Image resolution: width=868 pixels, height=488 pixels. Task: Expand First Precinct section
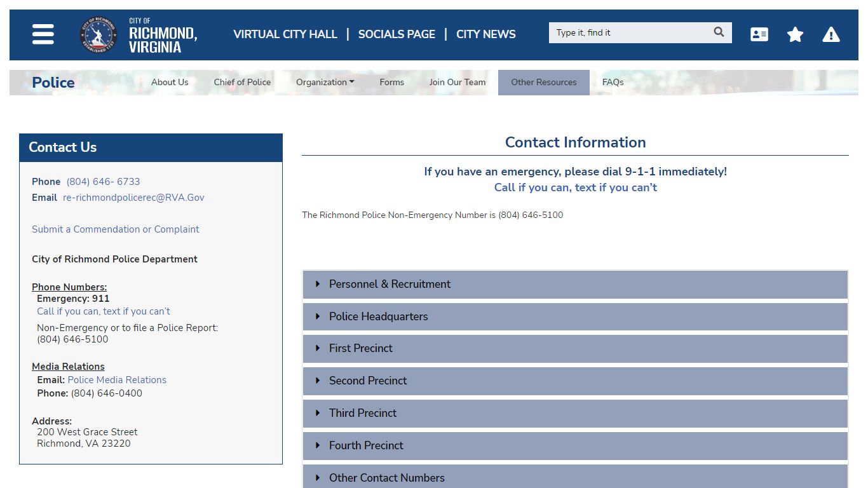pyautogui.click(x=575, y=348)
